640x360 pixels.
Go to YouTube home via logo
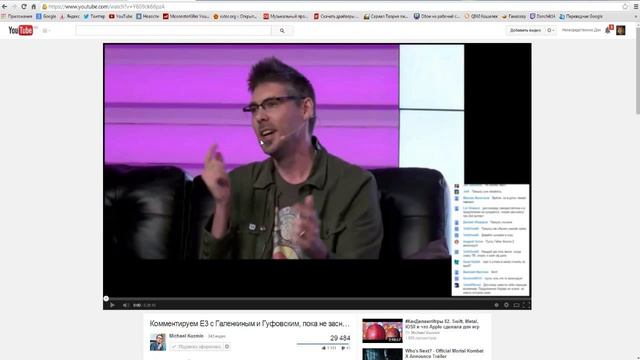click(x=20, y=30)
